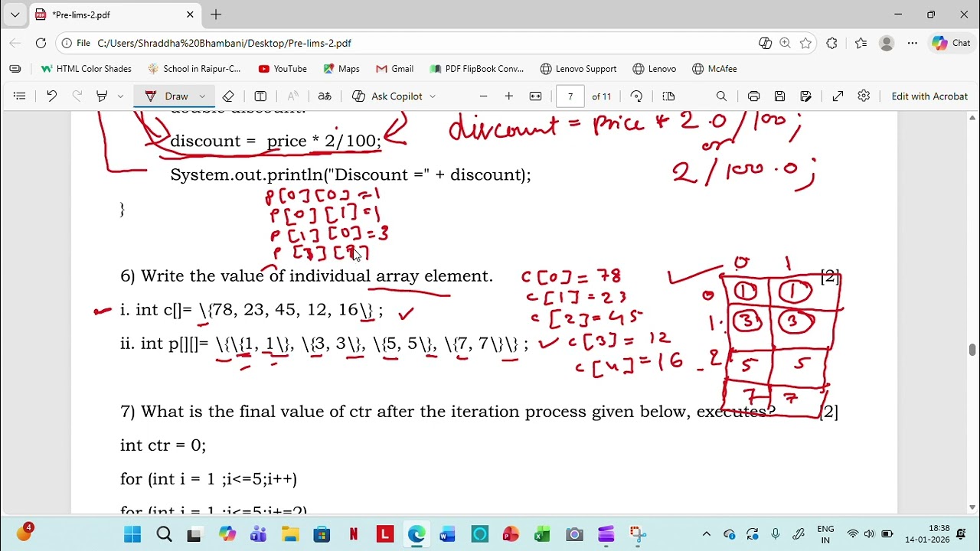The height and width of the screenshot is (551, 980).
Task: Click scroll down arrow on scrollbar
Action: [972, 507]
